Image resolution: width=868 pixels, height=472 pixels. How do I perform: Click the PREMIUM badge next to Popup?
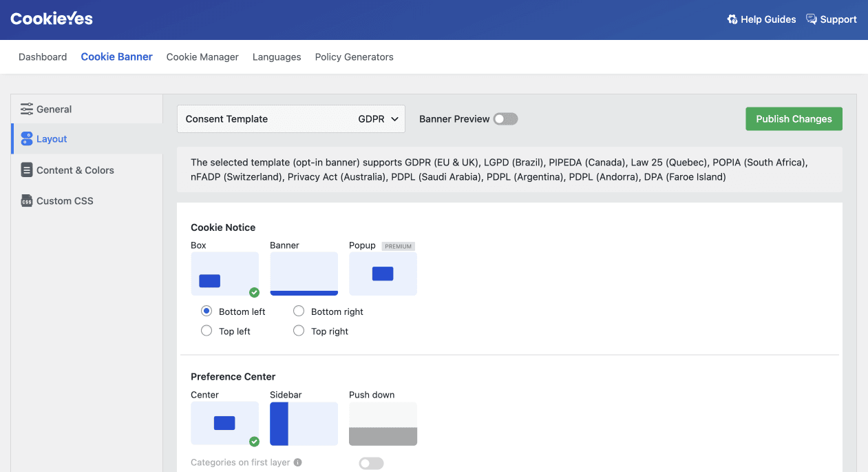399,246
